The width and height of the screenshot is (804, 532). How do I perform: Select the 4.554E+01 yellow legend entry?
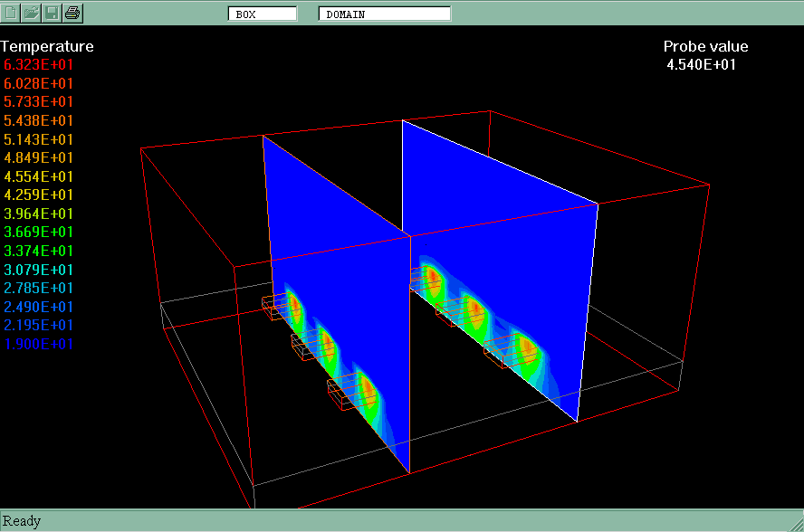[39, 176]
